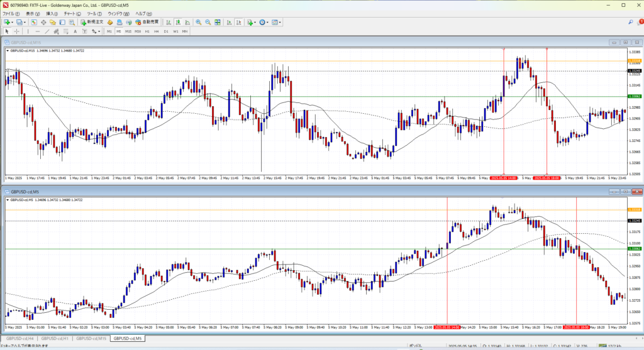Image resolution: width=644 pixels, height=350 pixels.
Task: Expand the periodicity clock dropdown
Action: 268,22
